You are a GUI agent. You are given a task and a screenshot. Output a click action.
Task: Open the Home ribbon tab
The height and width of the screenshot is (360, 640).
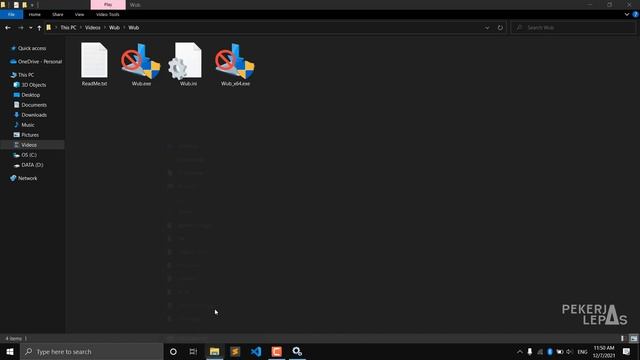[35, 14]
